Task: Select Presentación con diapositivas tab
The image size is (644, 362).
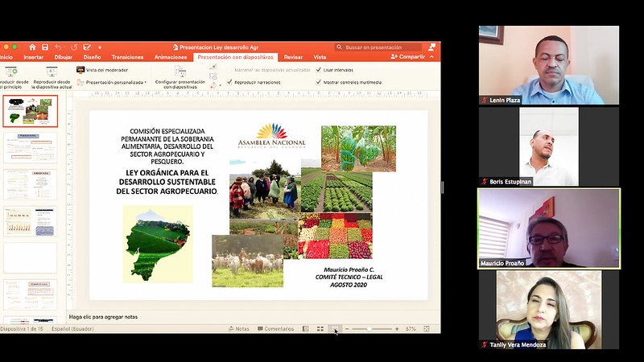Action: (235, 57)
